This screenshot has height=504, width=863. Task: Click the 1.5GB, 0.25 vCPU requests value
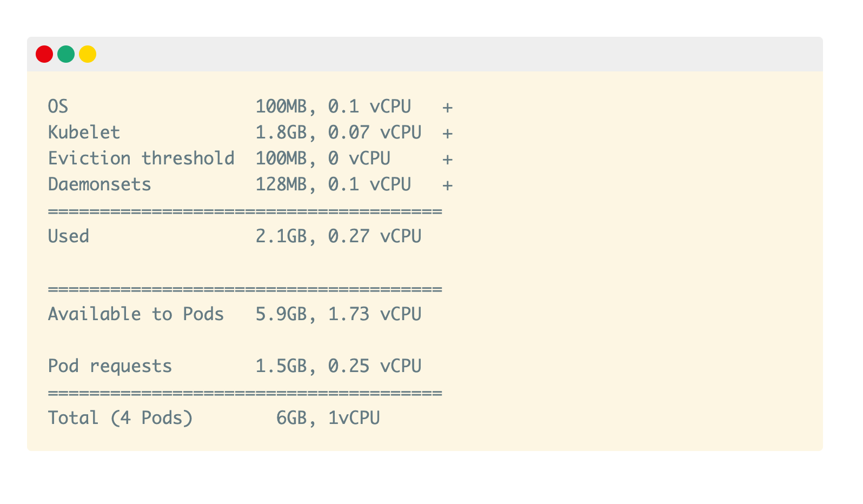[338, 366]
